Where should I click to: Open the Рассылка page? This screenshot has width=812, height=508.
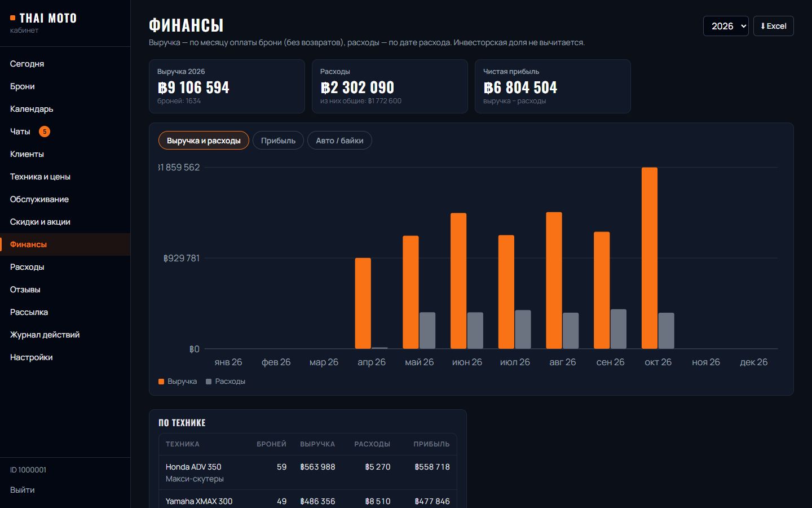click(65, 312)
